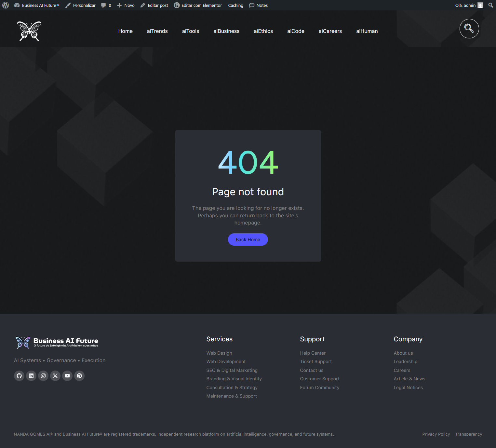Open Web Design footer link
This screenshot has width=496, height=448.
tap(219, 353)
